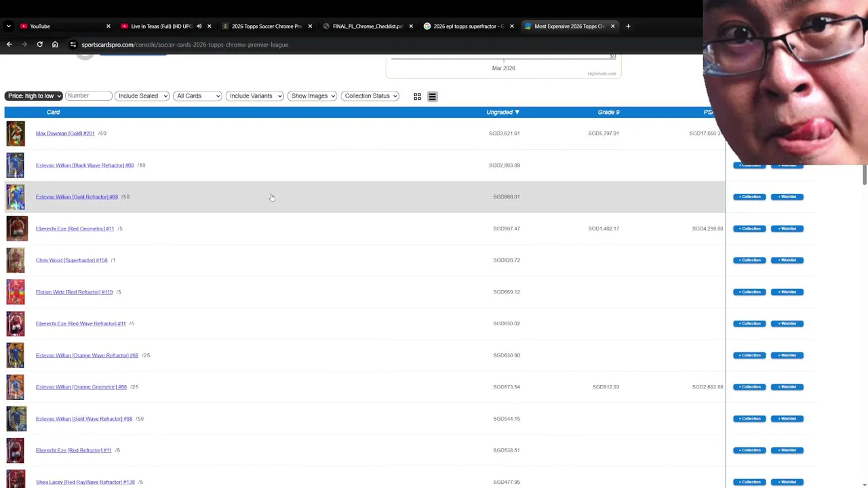Click the browser back arrow
Image resolution: width=868 pixels, height=488 pixels.
(9, 45)
